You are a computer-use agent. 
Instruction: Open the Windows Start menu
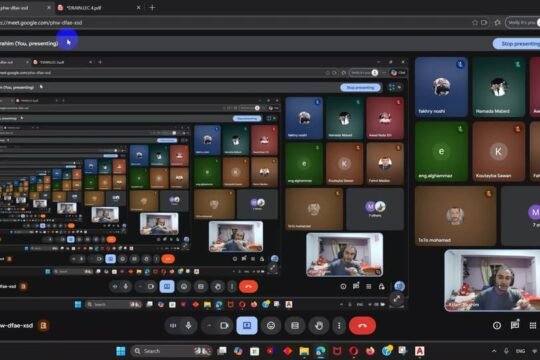(121, 351)
